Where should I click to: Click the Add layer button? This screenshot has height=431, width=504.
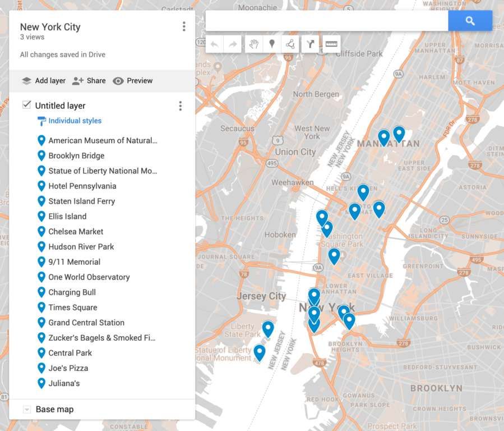[43, 81]
